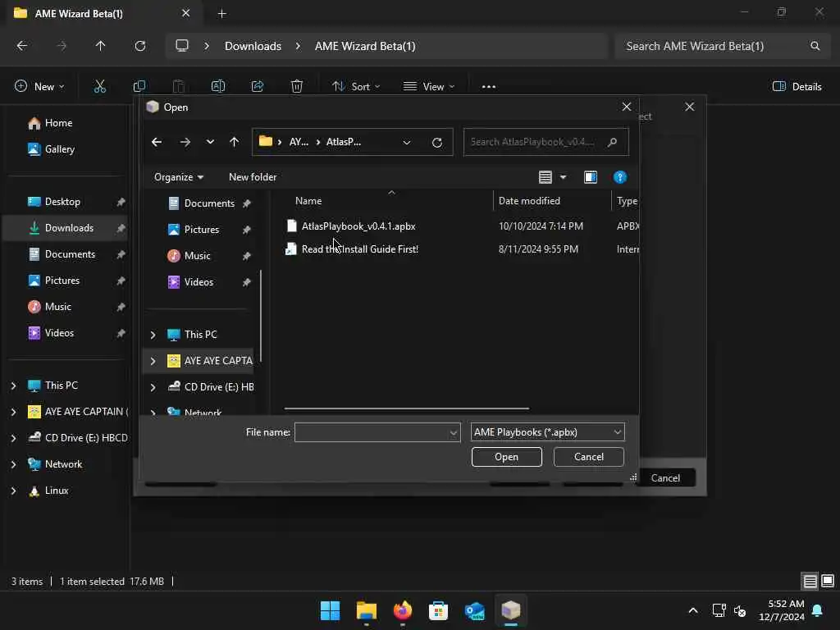
Task: Expand CD Drive (E:) in Open dialog tree
Action: (153, 387)
